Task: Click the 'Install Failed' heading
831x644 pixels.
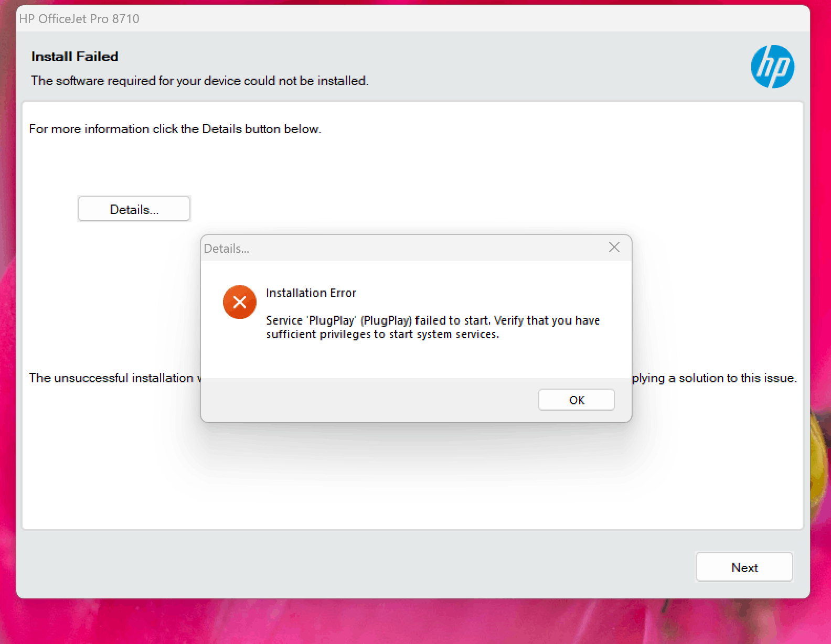Action: [x=74, y=56]
